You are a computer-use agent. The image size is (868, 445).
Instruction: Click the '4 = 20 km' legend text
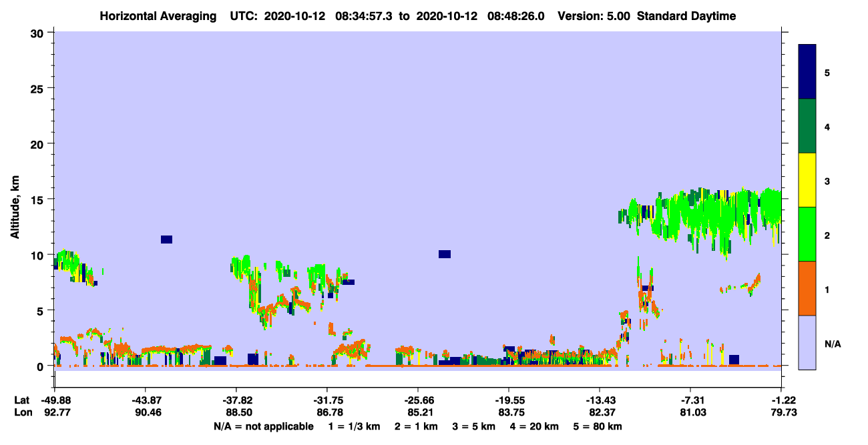point(535,426)
